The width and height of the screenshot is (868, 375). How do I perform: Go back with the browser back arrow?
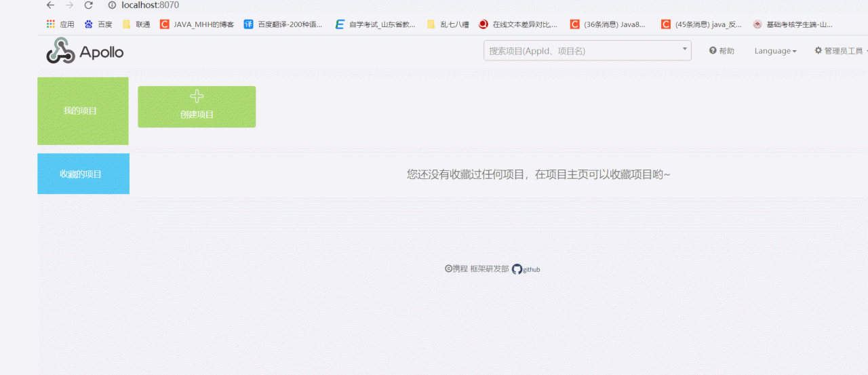coord(50,5)
